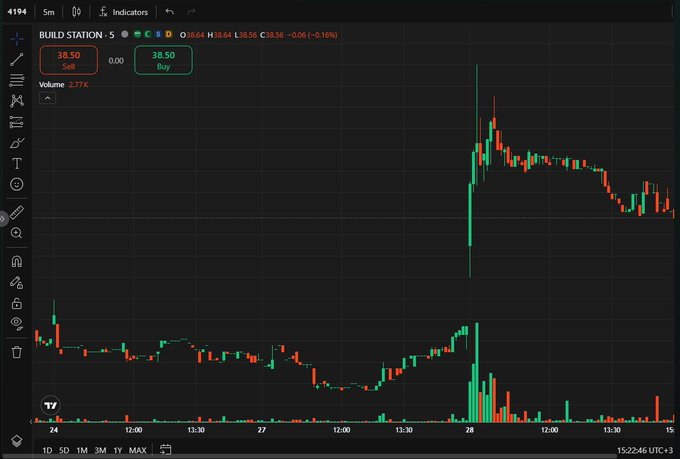Click the trash icon to remove drawings
680x459 pixels.
tap(16, 352)
